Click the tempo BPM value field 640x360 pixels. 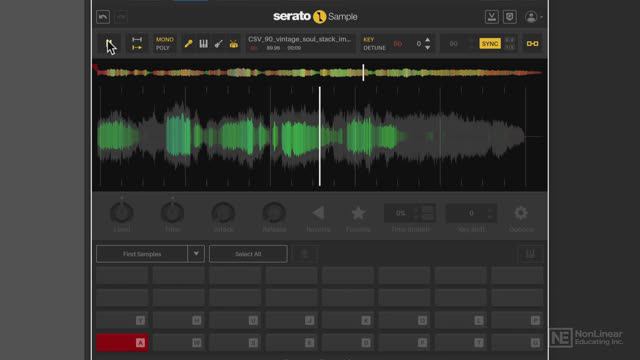pyautogui.click(x=453, y=44)
